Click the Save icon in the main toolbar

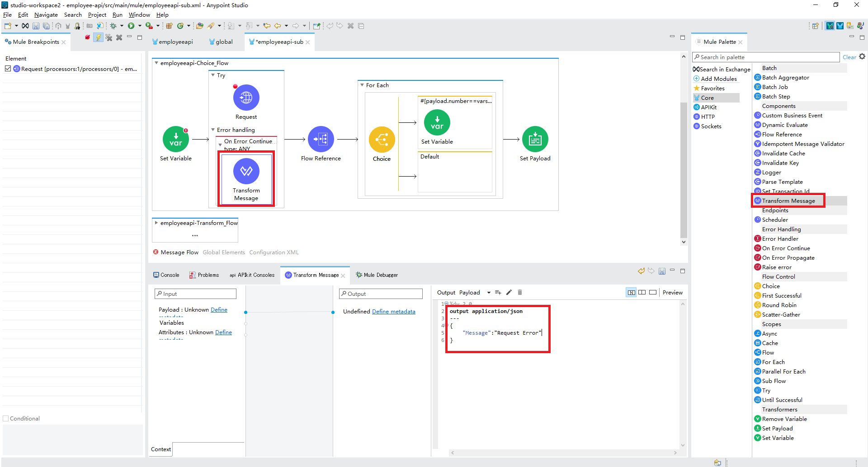(x=36, y=26)
